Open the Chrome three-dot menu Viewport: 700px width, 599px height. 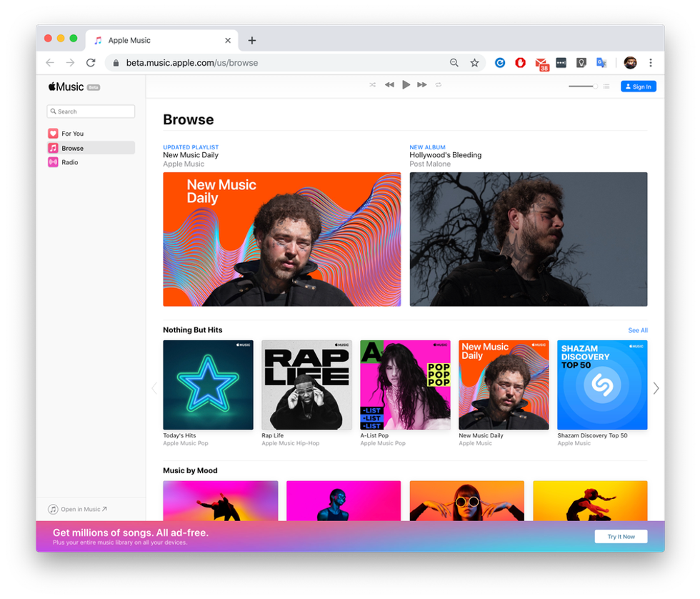[650, 63]
